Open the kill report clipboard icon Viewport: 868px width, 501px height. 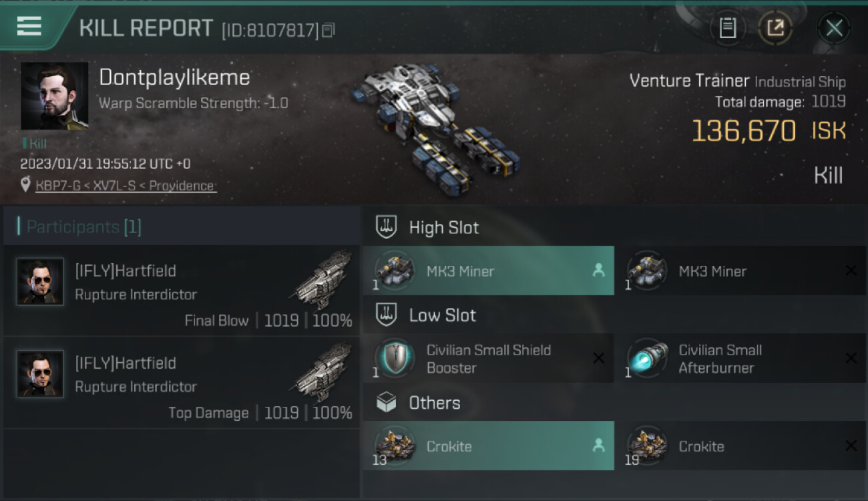click(x=727, y=28)
